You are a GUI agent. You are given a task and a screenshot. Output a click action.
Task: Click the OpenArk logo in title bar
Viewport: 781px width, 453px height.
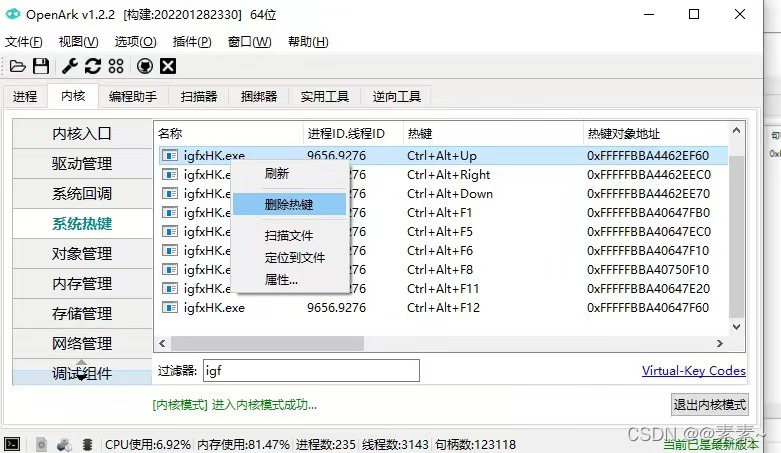[13, 14]
